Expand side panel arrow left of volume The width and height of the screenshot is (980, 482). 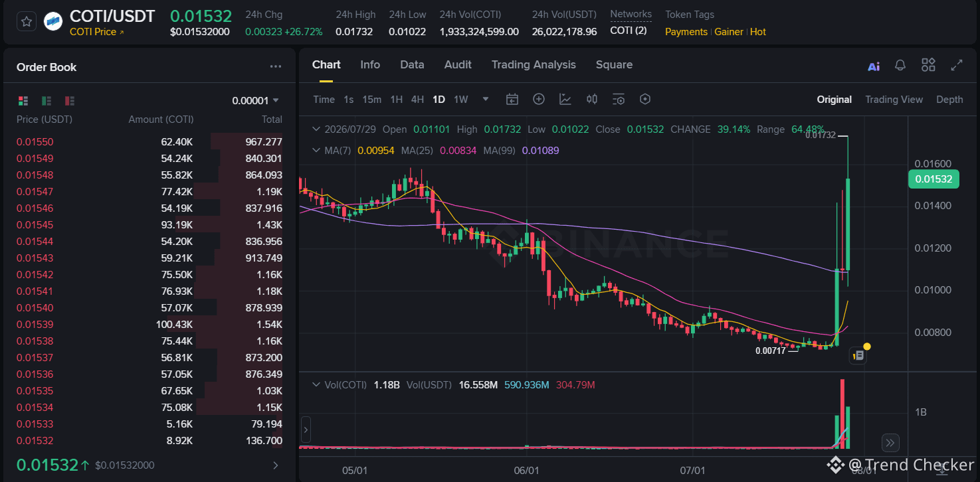point(306,430)
